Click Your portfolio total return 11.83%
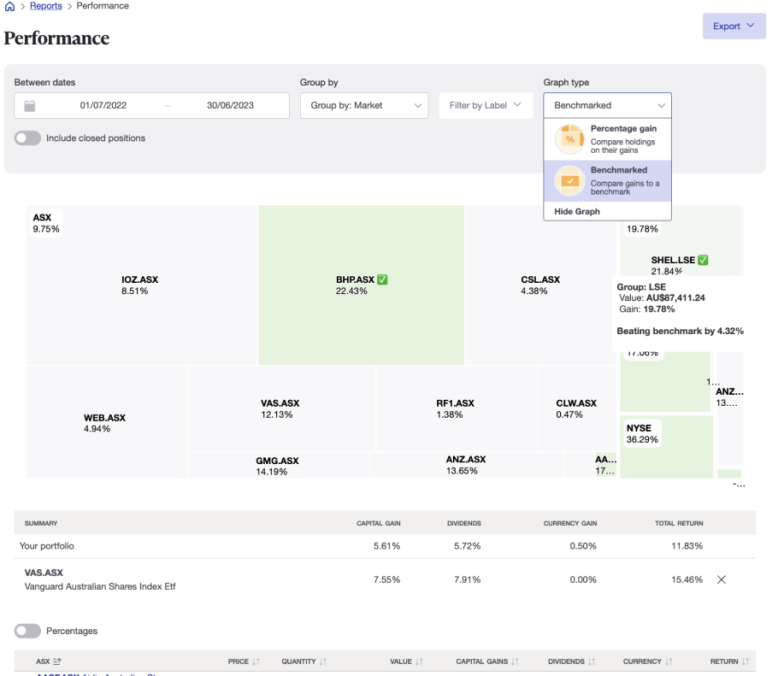This screenshot has width=784, height=676. point(687,546)
